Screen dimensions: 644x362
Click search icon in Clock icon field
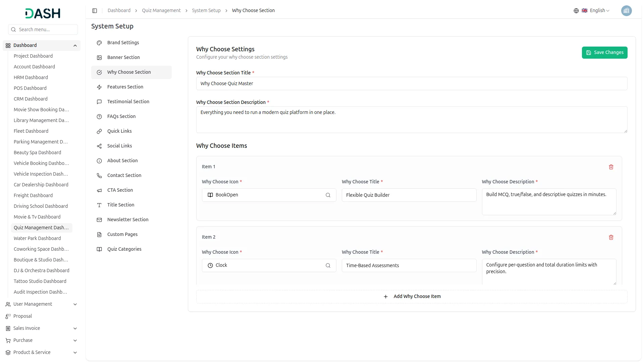tap(328, 265)
